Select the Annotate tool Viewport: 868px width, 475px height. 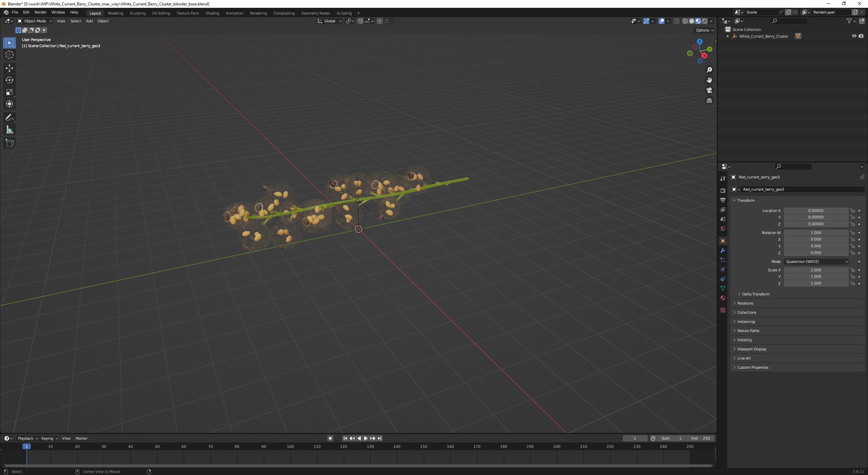[9, 118]
